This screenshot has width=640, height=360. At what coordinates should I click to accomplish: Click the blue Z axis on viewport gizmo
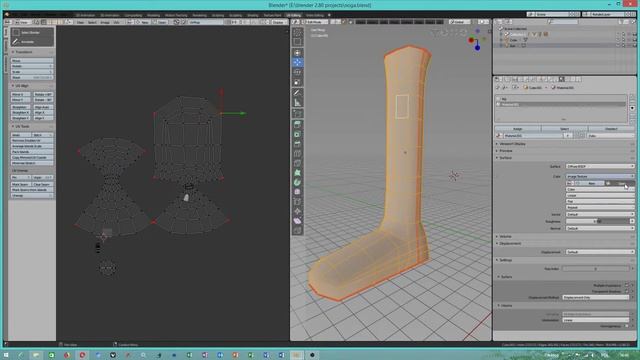tap(477, 48)
